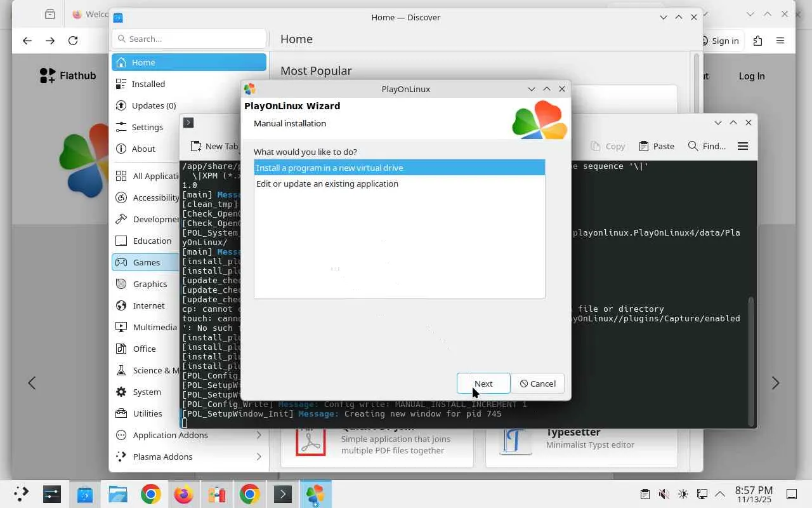Open the clock showing 8:57 PM
The height and width of the screenshot is (508, 812).
coord(754,494)
